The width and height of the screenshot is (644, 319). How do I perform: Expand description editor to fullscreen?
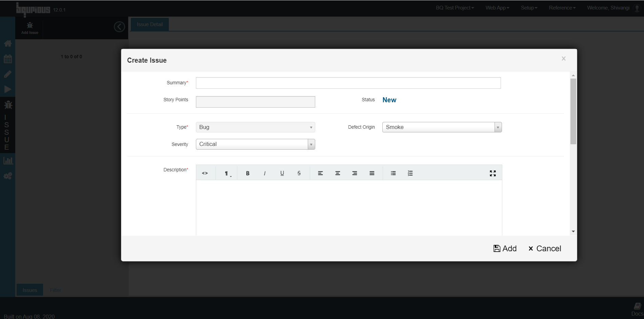tap(493, 173)
